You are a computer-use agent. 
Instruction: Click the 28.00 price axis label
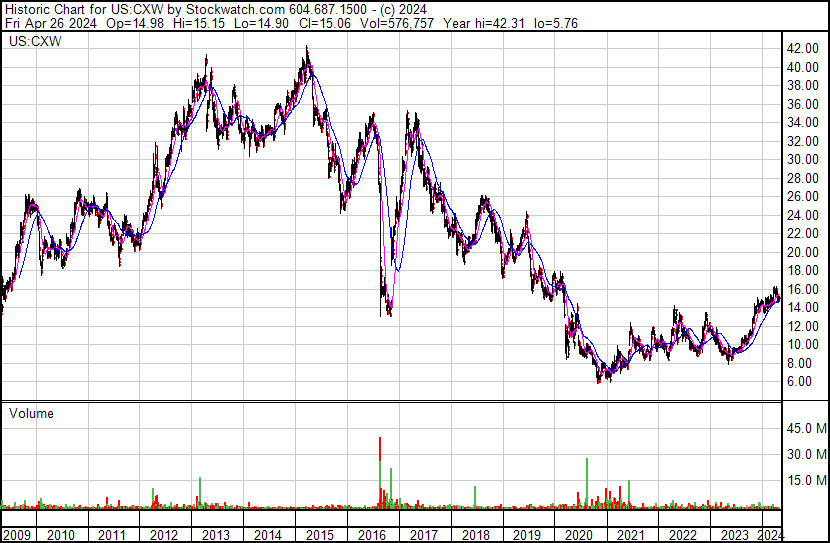[803, 178]
